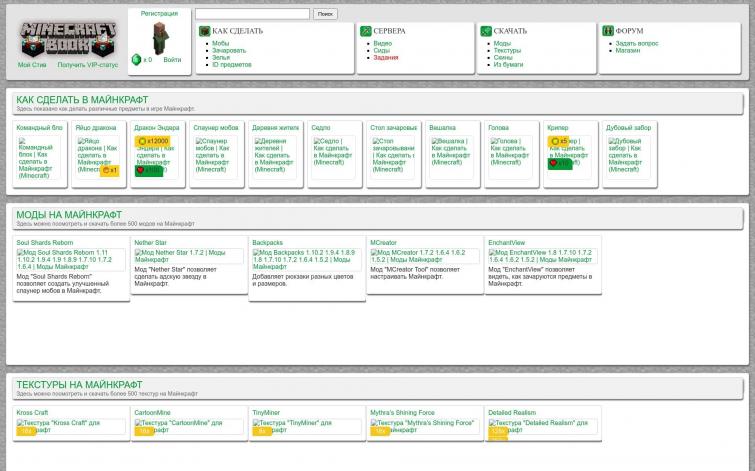The width and height of the screenshot is (755, 471).
Task: Click the Minecraft Book logo
Action: (68, 39)
